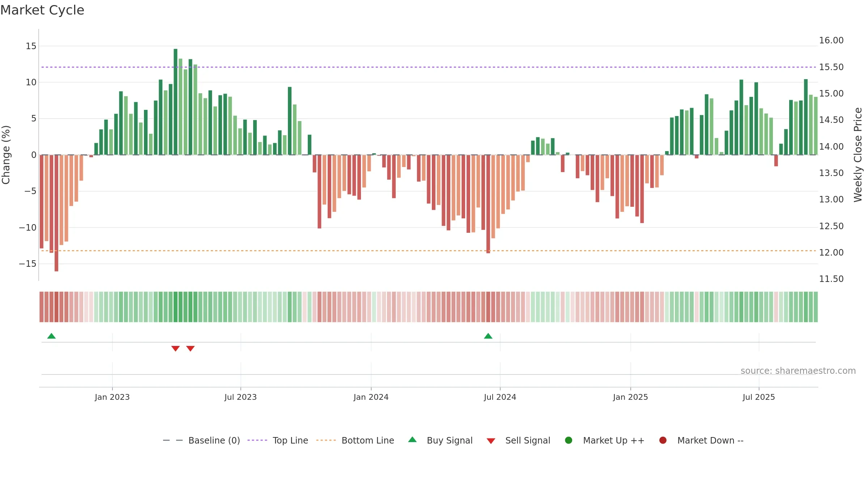Image resolution: width=868 pixels, height=488 pixels.
Task: Click the orange dotted bottom line on chart
Action: [x=429, y=251]
